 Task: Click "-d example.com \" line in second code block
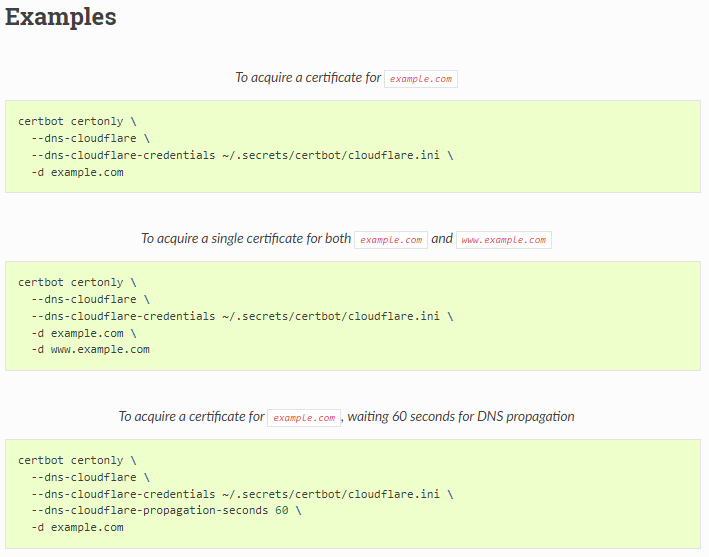(84, 333)
